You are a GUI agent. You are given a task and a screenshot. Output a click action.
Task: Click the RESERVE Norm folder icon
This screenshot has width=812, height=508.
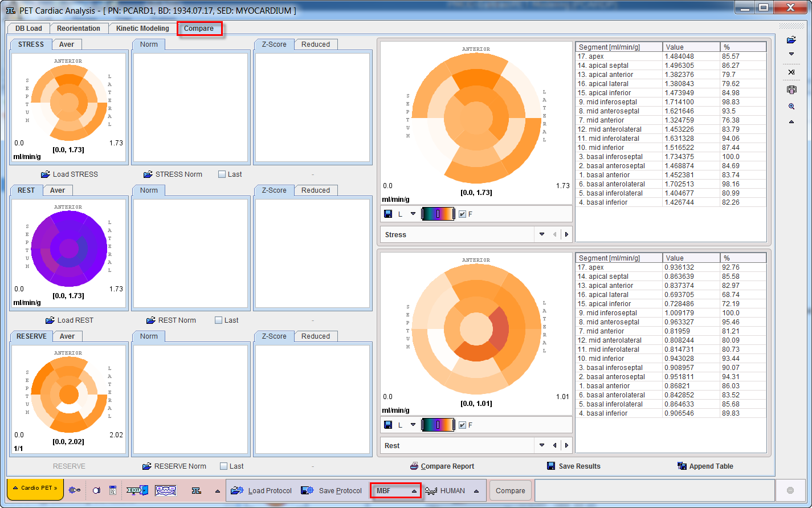147,466
